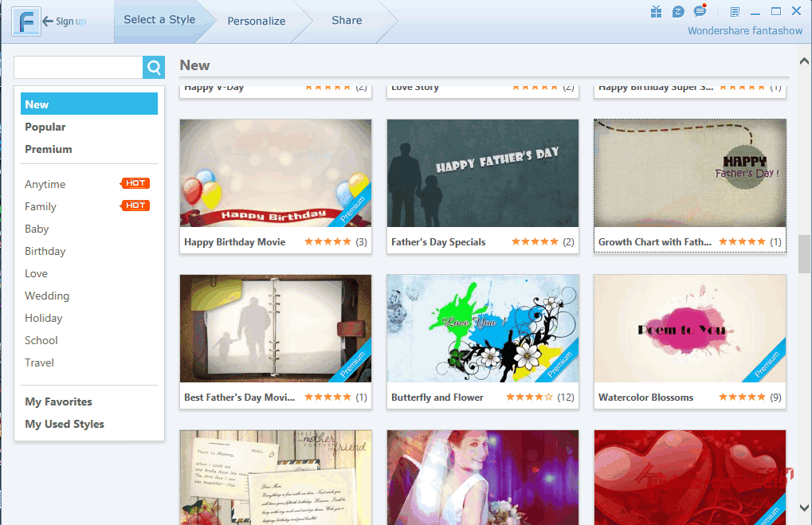Image resolution: width=812 pixels, height=525 pixels.
Task: Click the Sign up link
Action: tap(71, 22)
